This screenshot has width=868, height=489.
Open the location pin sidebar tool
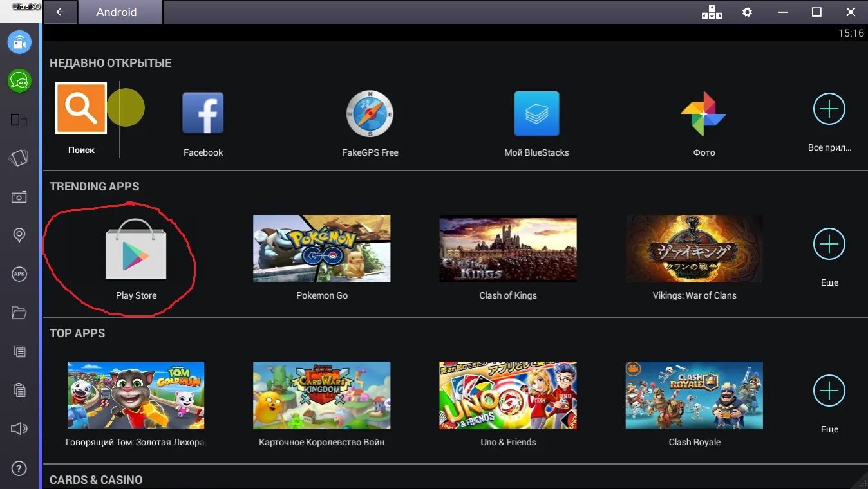19,235
